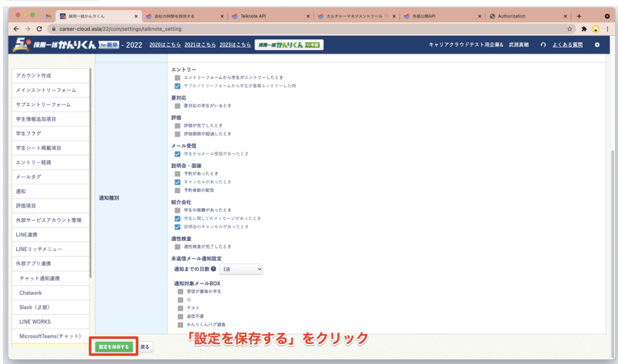The image size is (618, 364).
Task: Open the Chrome three-dot menu
Action: point(608,28)
